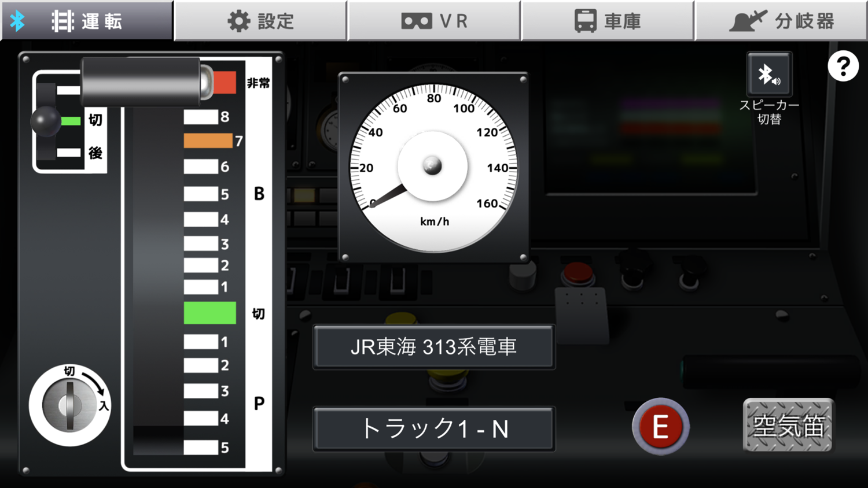Click the switch lever icon on 分岐器 tab
Viewport: 868px width, 488px height.
coord(747,21)
